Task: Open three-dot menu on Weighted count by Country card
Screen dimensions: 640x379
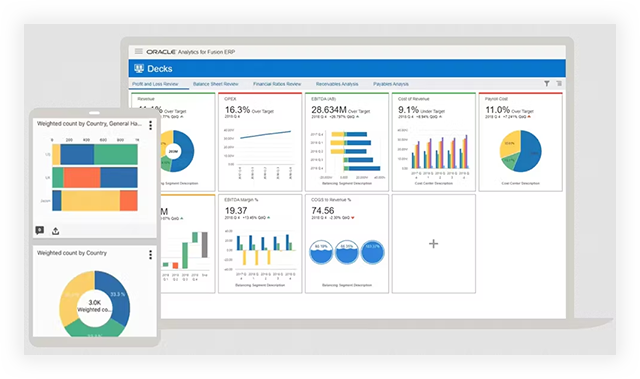Action: [x=151, y=255]
